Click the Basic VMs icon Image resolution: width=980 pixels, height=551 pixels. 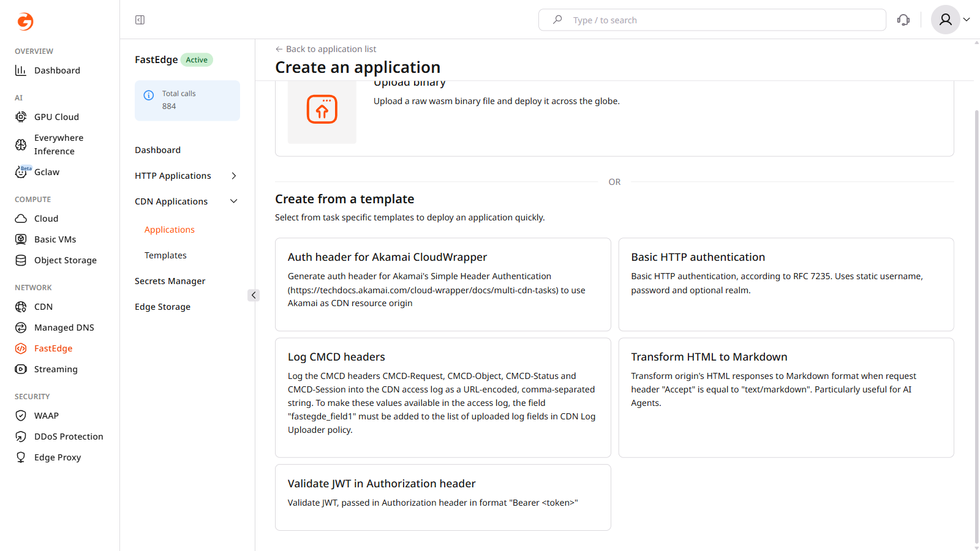point(21,239)
